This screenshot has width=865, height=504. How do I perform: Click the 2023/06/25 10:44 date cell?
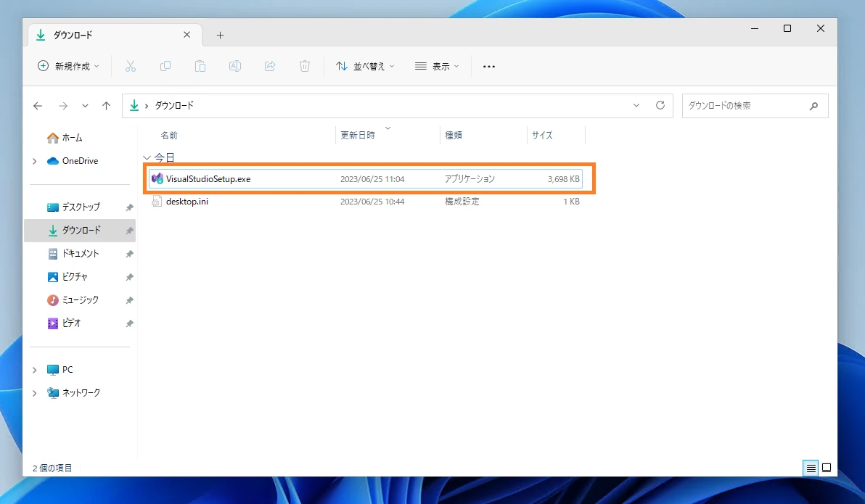[x=372, y=202]
